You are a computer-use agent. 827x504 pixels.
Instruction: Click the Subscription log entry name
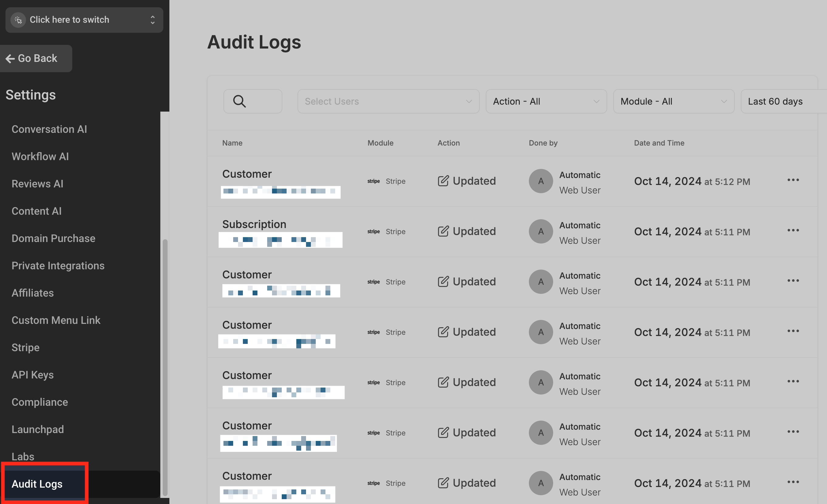254,224
